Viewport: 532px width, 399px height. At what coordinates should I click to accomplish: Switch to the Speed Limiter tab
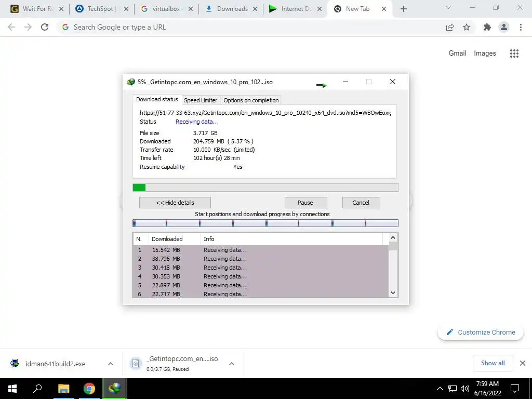(201, 100)
